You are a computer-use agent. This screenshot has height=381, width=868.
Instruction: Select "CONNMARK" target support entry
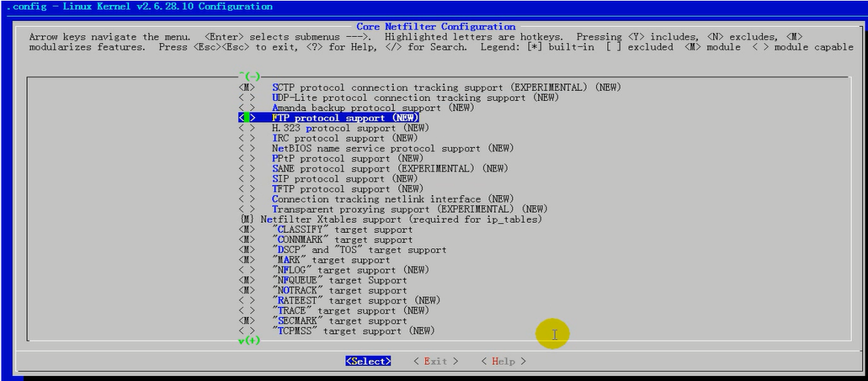342,240
